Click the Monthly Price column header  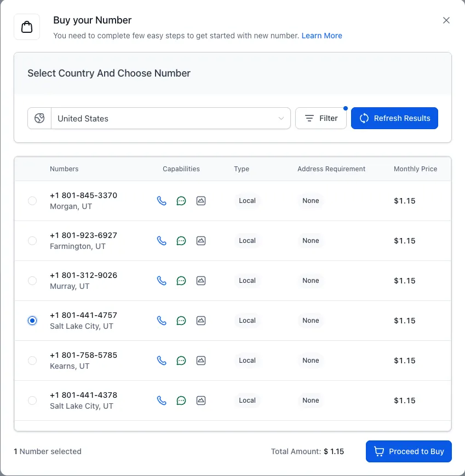(x=415, y=169)
